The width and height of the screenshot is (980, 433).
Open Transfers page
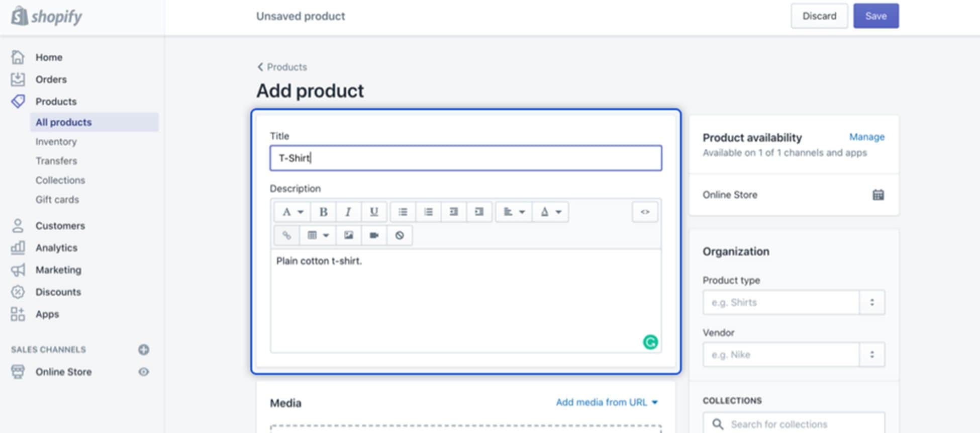[56, 161]
